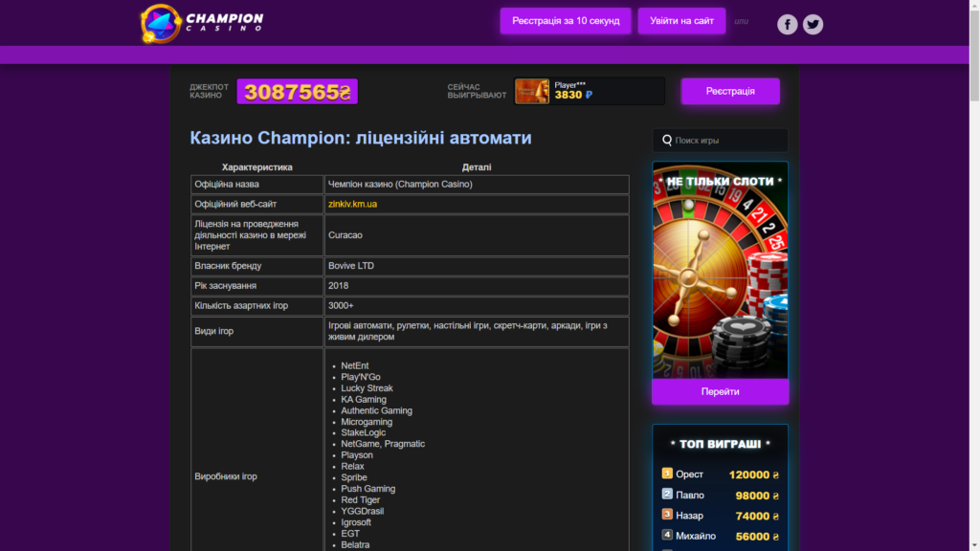Screen dimensions: 980x551
Task: Click the Player*** 3830 current winner
Action: 589,91
